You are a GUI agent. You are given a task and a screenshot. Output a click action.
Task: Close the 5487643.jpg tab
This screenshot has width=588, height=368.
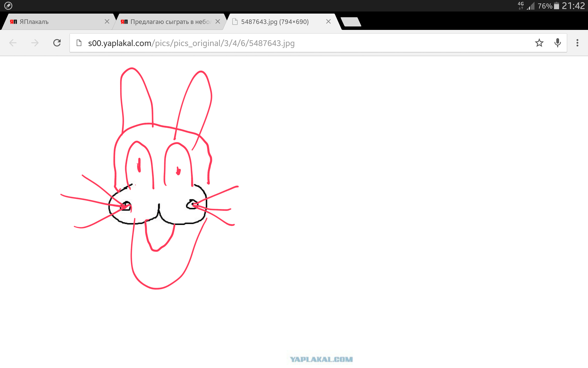[328, 22]
